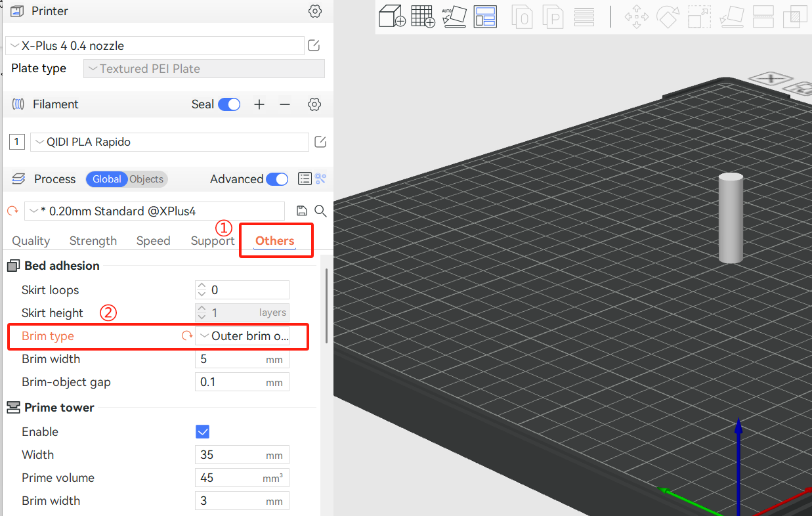Switch Process scope to Global

[106, 179]
